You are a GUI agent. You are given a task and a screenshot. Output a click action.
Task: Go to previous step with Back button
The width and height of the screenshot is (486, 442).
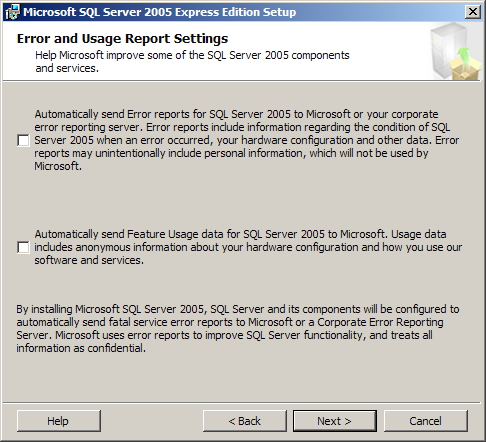click(245, 421)
